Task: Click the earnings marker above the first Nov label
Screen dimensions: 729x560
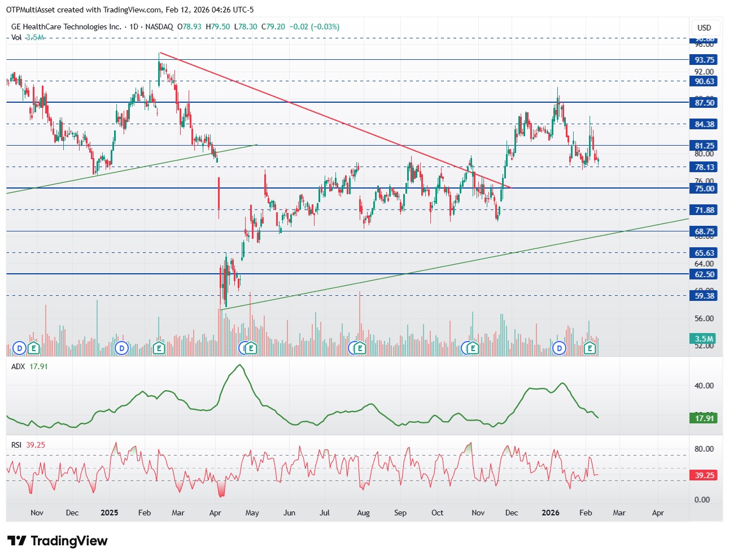Action: click(34, 348)
